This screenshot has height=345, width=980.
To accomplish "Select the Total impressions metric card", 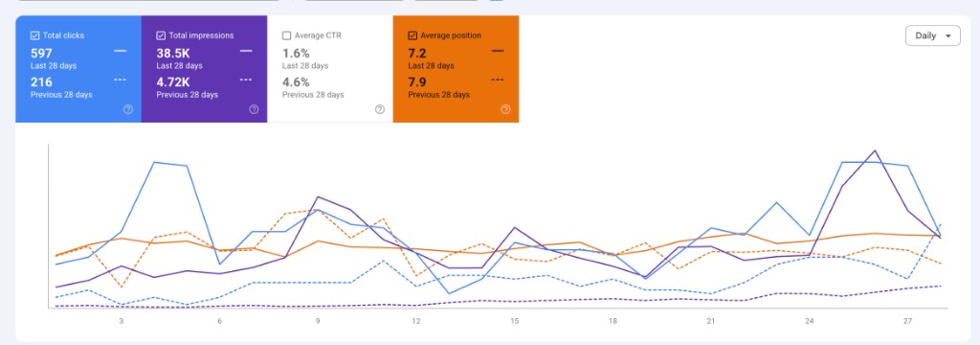I will click(x=205, y=69).
